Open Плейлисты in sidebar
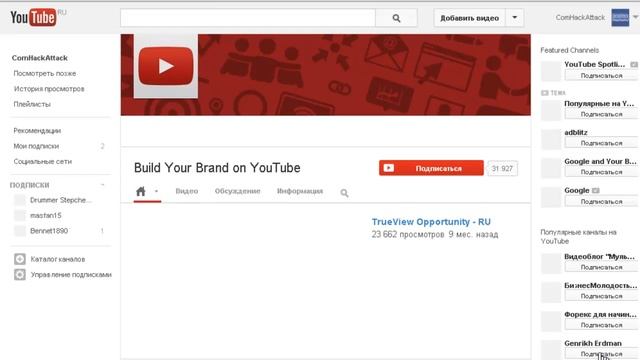The image size is (640, 360). (x=32, y=104)
